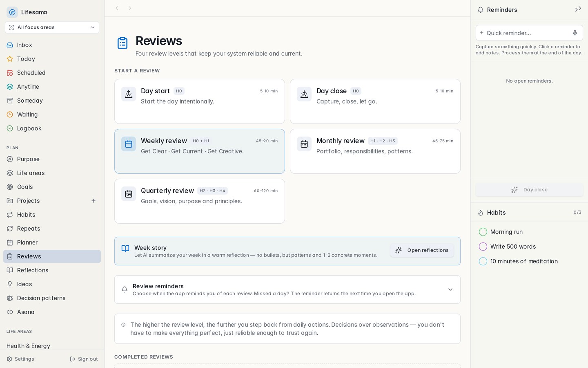Viewport: 588px width, 368px height.
Task: Go forward with the right arrow
Action: 130,8
